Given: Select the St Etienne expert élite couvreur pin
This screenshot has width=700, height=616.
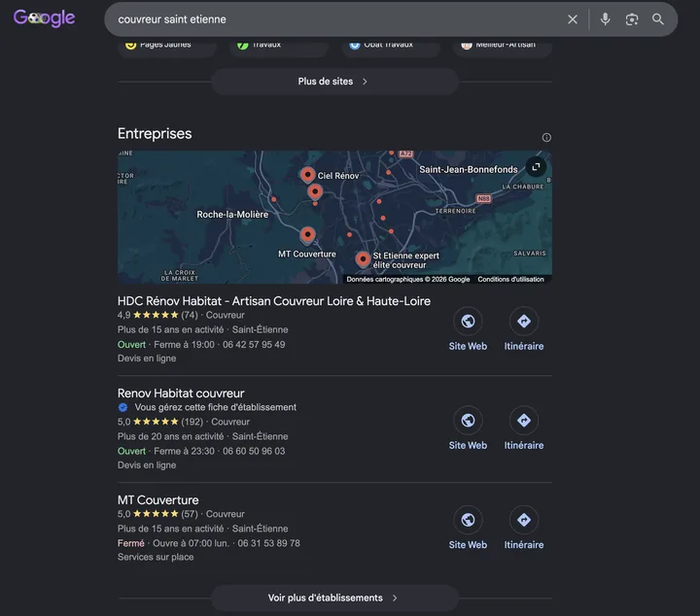Looking at the screenshot, I should (363, 258).
